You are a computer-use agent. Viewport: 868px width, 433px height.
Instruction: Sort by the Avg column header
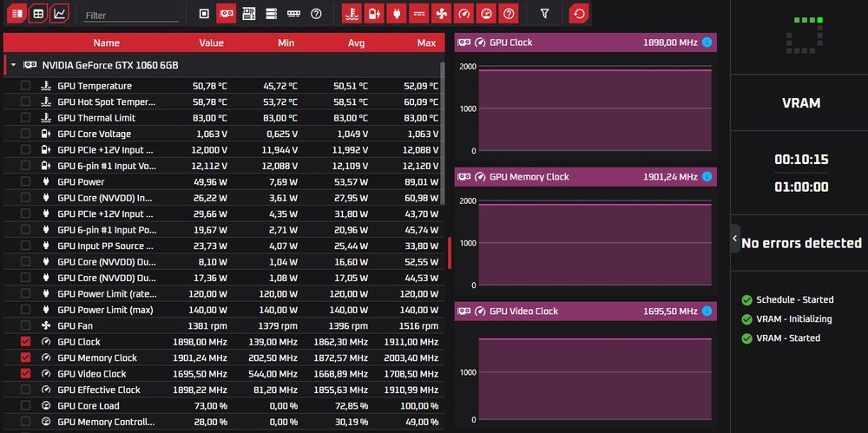(357, 43)
